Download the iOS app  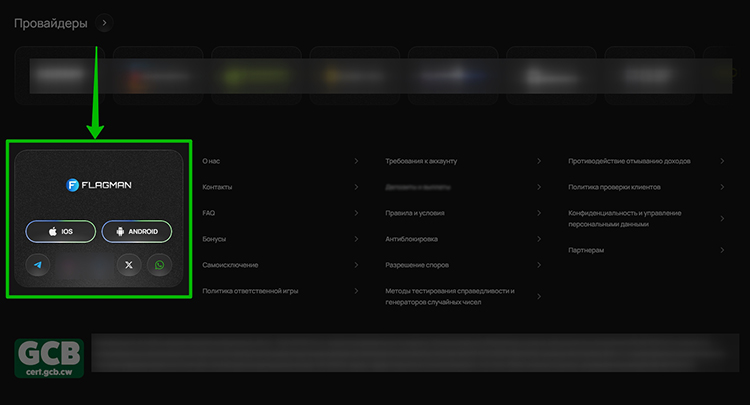61,231
